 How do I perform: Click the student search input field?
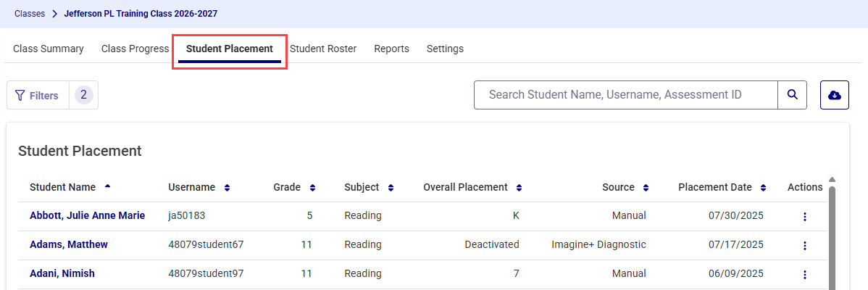tap(626, 95)
